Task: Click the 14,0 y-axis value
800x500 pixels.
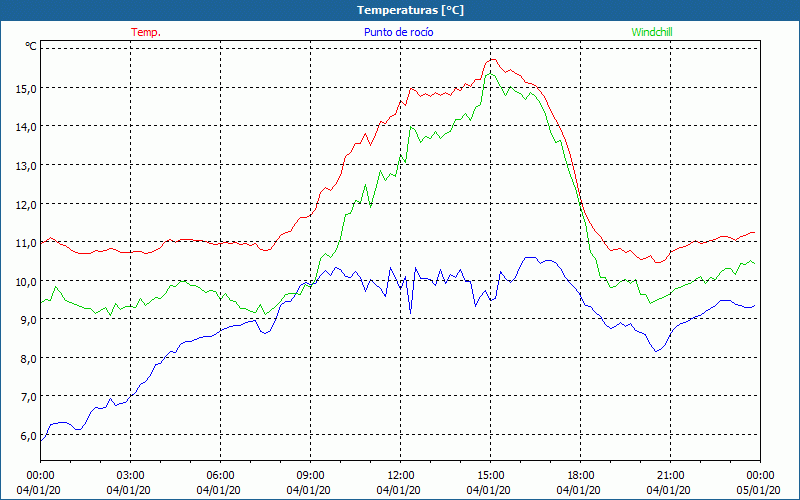Action: (26, 127)
